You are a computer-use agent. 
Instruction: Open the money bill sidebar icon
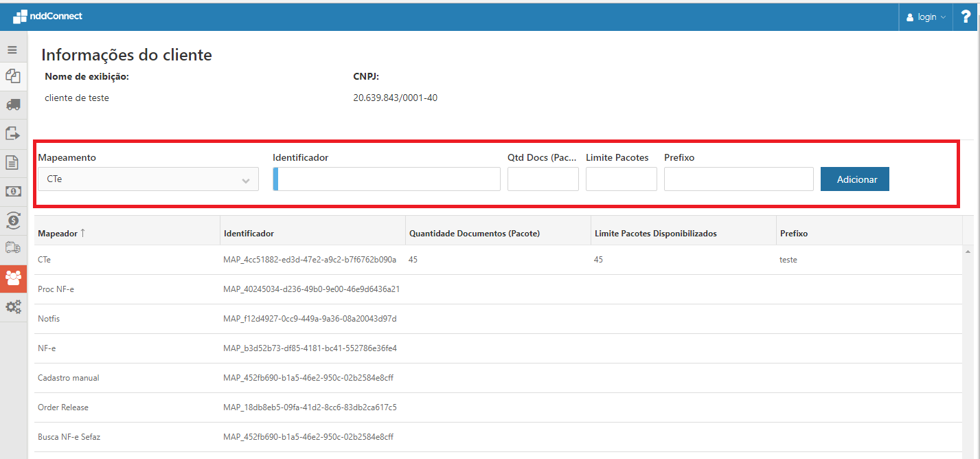click(13, 191)
